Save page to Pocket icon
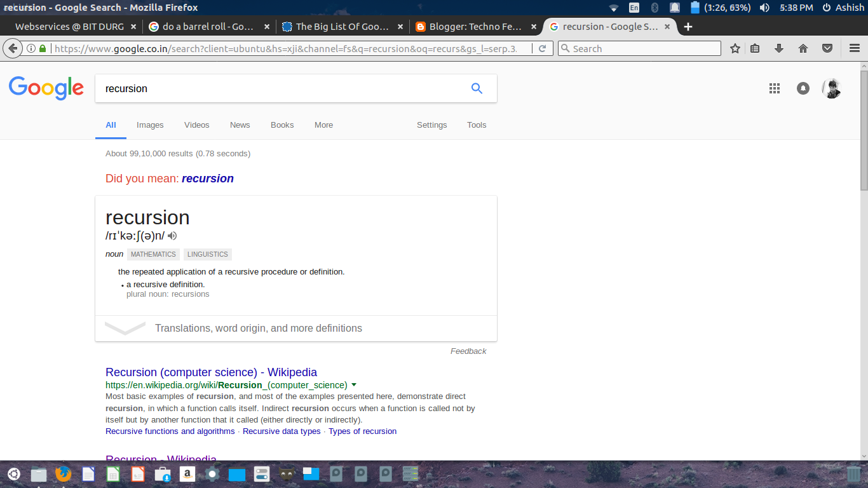Screen dimensions: 868x488 pyautogui.click(x=827, y=49)
